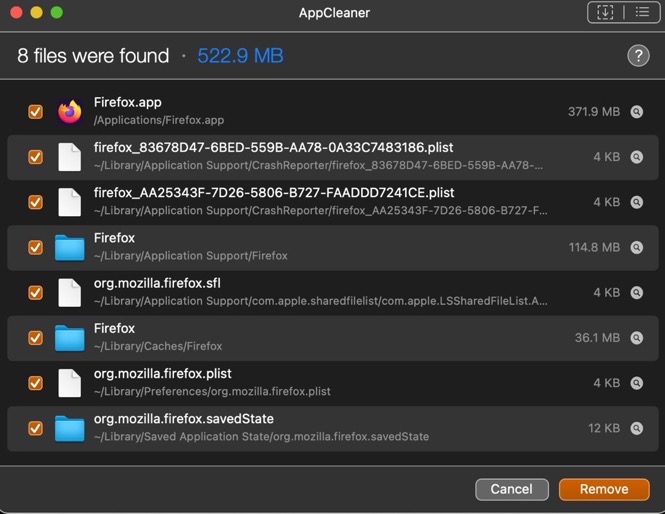Viewport: 665px width, 514px height.
Task: Uncheck org.mozilla.firefox.sfl checkbox
Action: click(36, 293)
